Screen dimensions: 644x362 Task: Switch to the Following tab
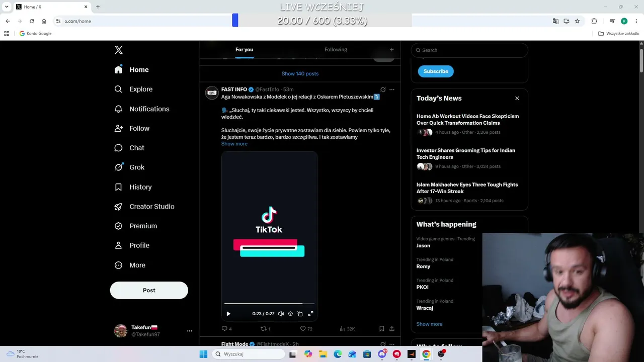click(336, 49)
